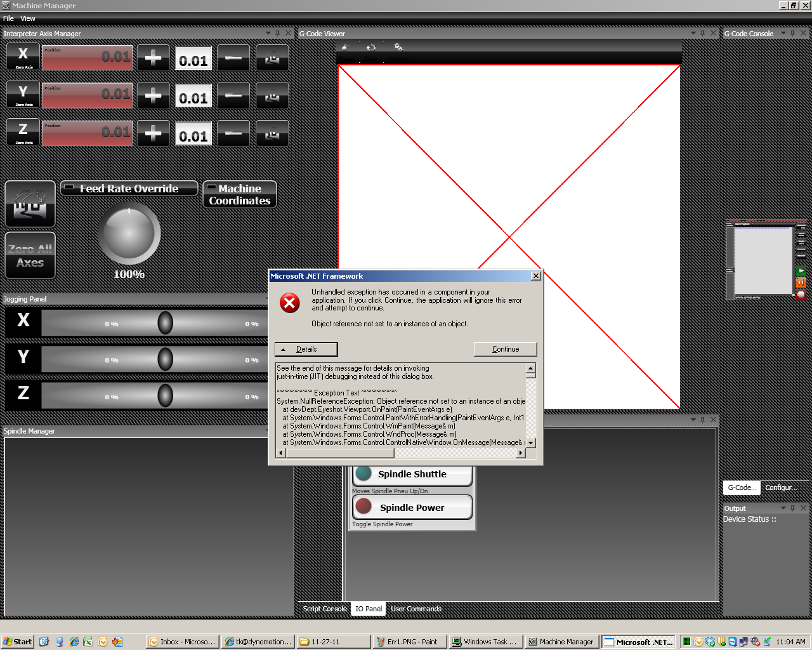Click the X axis jogging slider handle
812x650 pixels.
point(165,323)
